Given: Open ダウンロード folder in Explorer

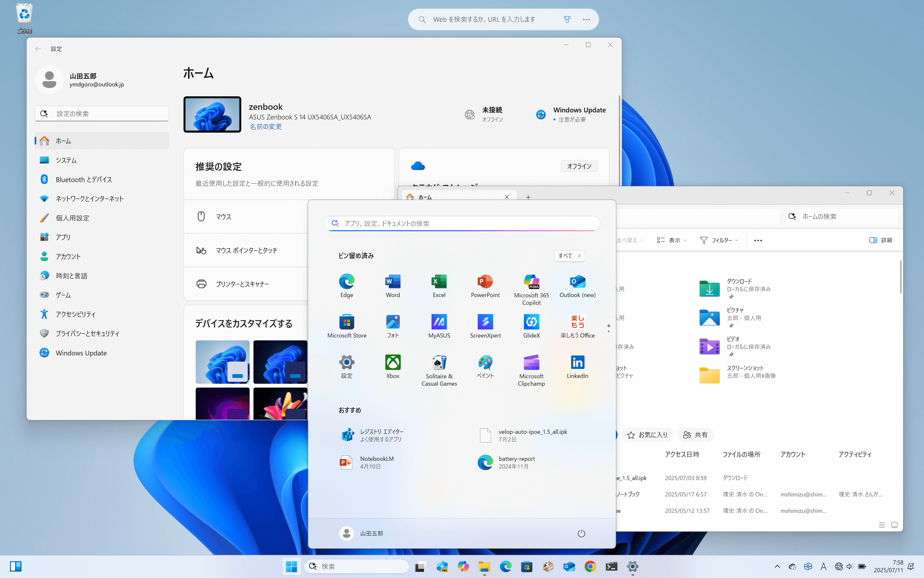Looking at the screenshot, I should pyautogui.click(x=735, y=289).
